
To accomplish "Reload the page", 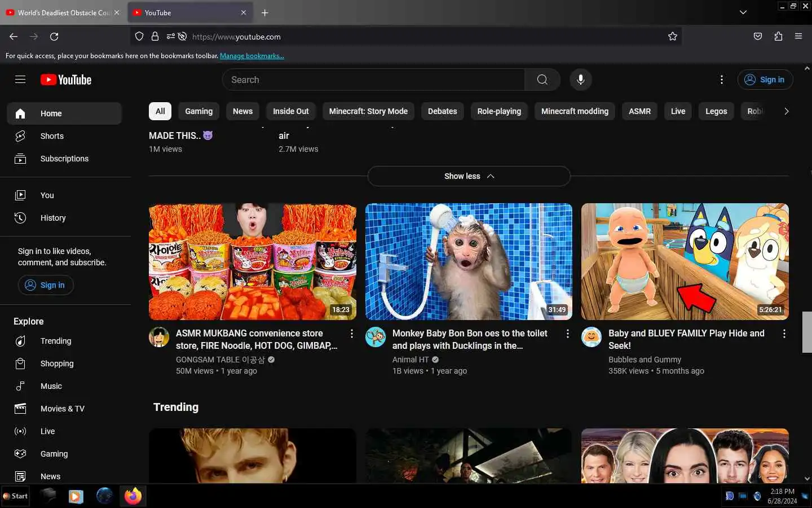I will [x=54, y=37].
